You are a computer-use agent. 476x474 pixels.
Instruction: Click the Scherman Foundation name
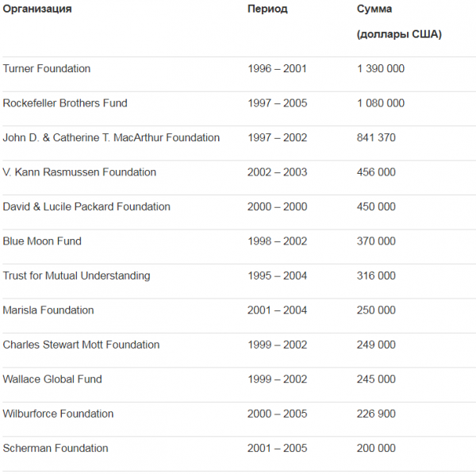pos(56,449)
